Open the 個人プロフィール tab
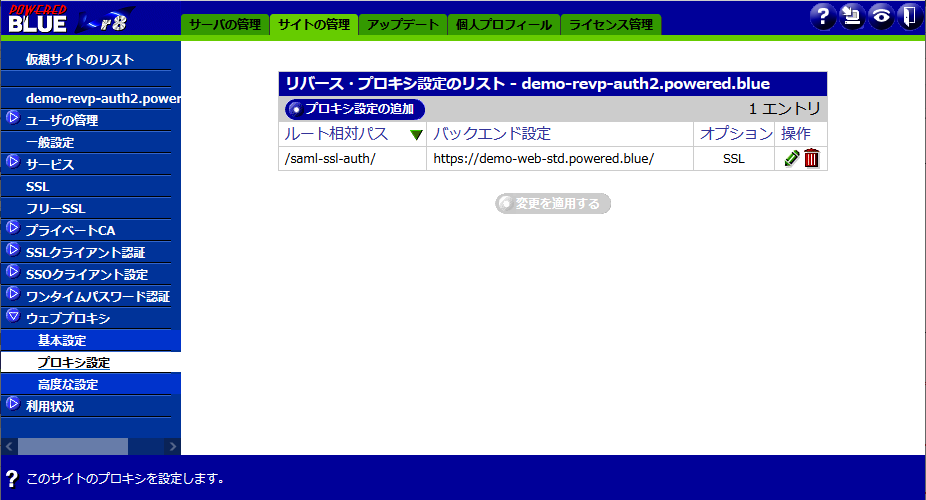 [504, 25]
